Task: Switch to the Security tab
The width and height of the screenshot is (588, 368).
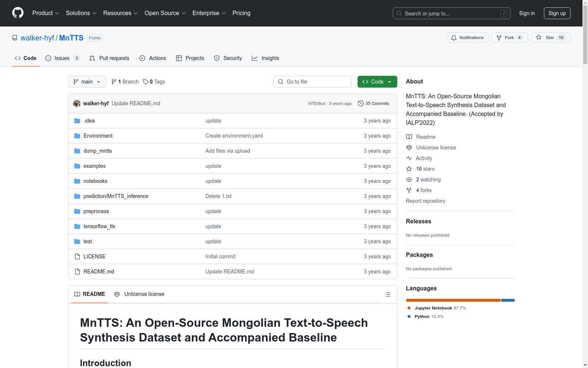Action: (228, 58)
